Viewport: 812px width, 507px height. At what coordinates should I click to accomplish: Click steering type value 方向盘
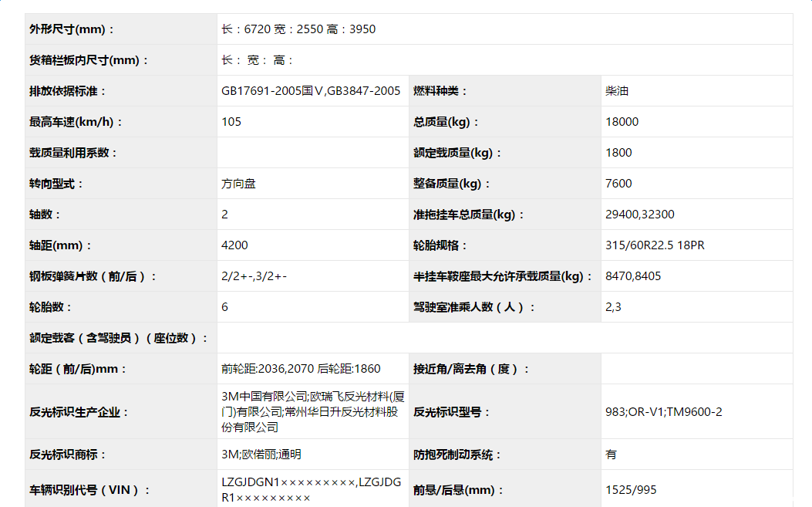[238, 184]
